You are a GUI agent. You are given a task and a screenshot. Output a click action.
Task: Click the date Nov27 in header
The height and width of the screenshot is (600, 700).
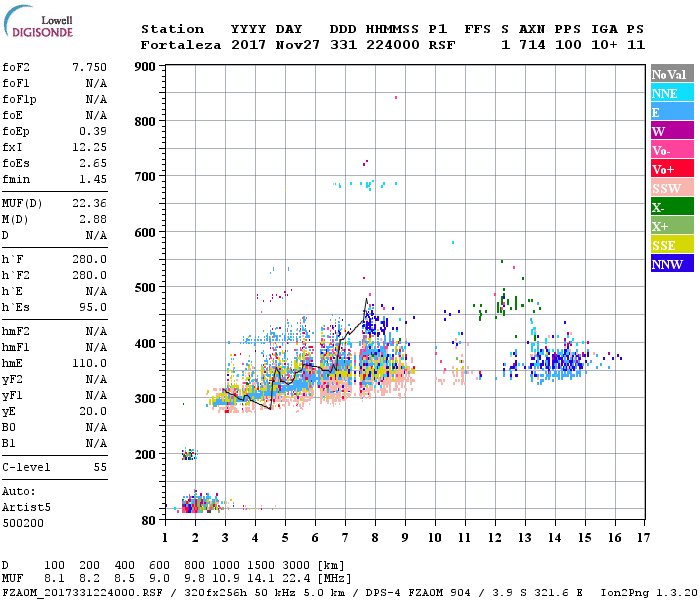297,45
